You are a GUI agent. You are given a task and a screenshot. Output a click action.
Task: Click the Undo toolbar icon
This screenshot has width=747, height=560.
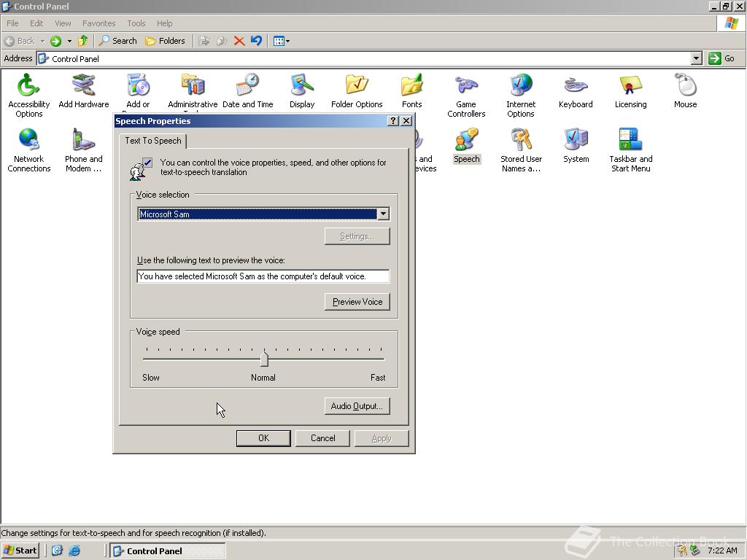coord(256,41)
